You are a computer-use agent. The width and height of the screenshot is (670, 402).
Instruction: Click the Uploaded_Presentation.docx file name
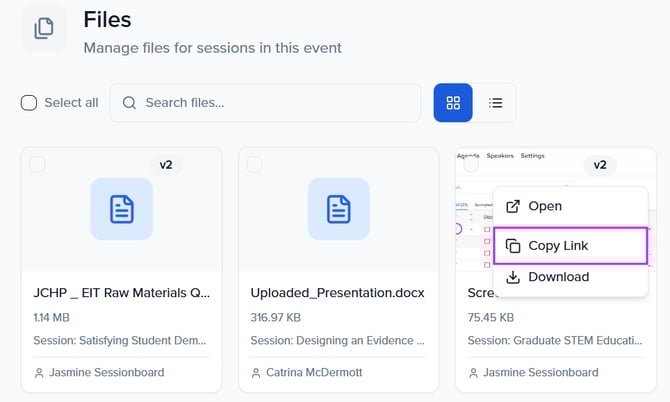coord(337,293)
